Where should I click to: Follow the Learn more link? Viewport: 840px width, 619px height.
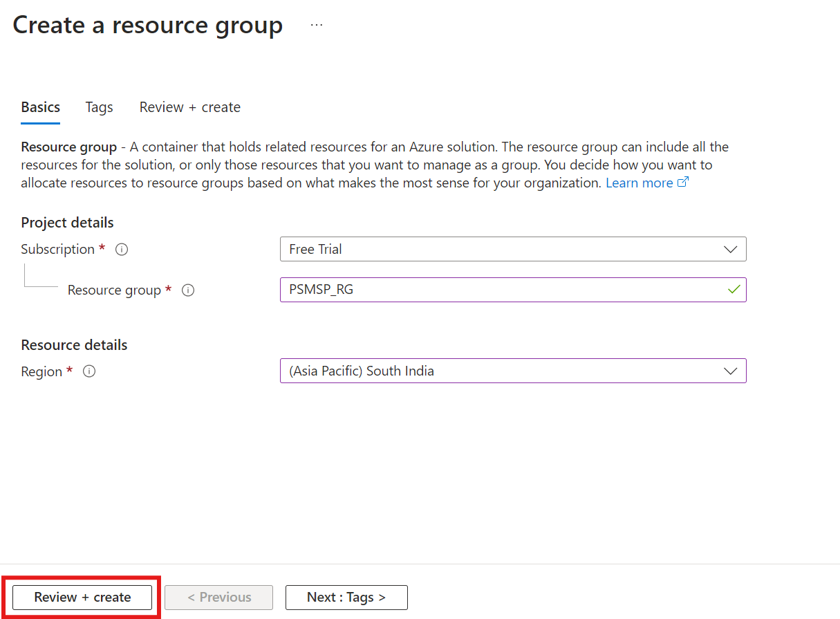point(639,183)
